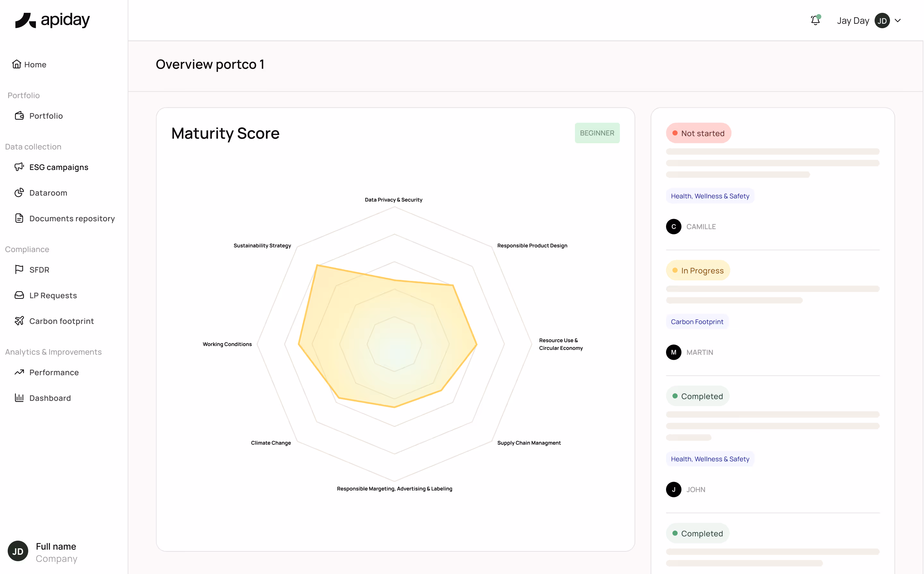Click the LP Requests inbox icon
Image resolution: width=924 pixels, height=574 pixels.
tap(19, 295)
